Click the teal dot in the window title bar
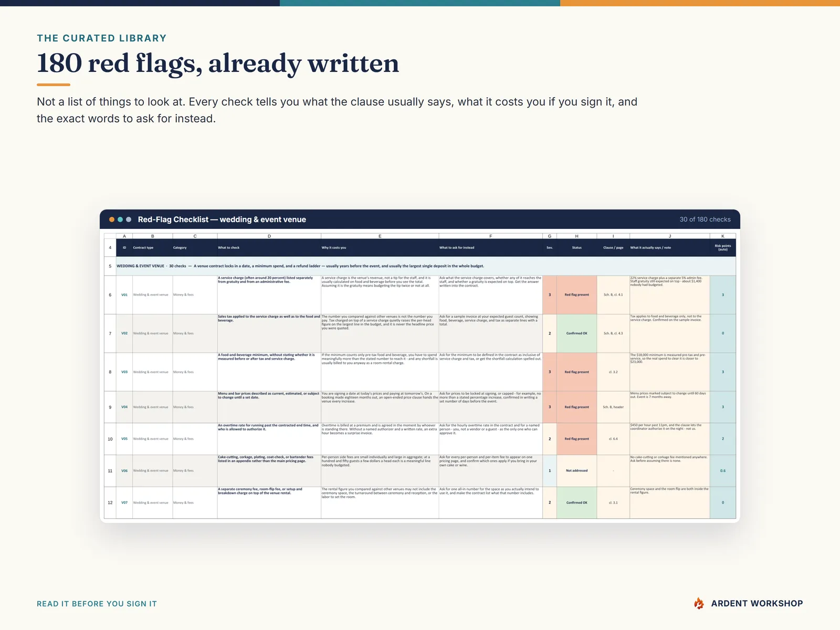Viewport: 840px width, 630px height. (x=120, y=219)
